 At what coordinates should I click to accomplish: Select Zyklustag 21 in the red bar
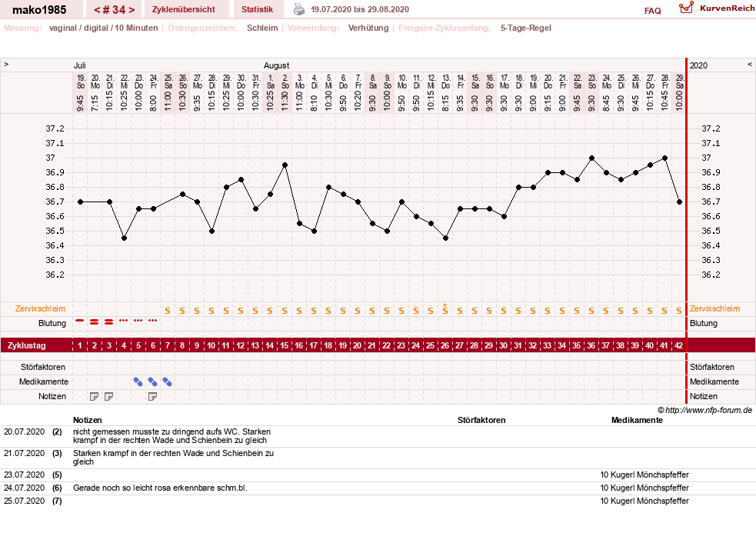tap(371, 345)
